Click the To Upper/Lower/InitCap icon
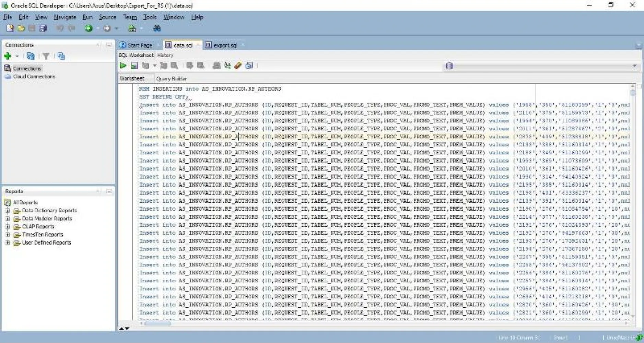Image resolution: width=644 pixels, height=343 pixels. click(x=227, y=66)
